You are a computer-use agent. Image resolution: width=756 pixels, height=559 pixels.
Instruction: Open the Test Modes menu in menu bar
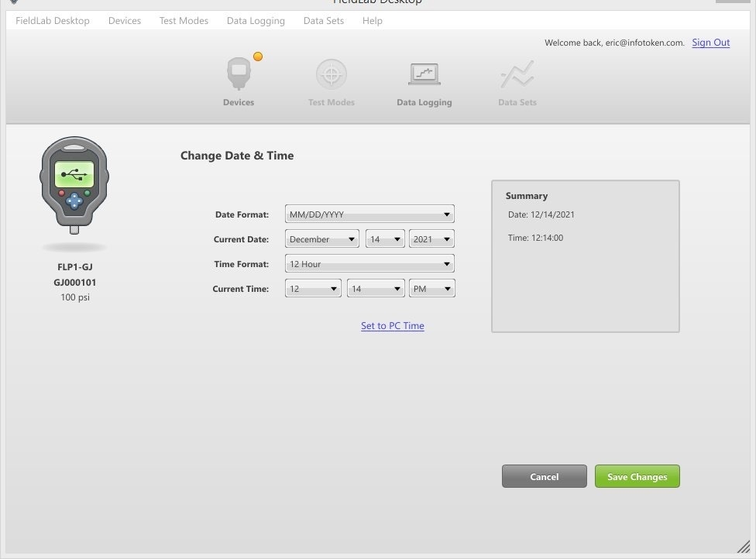pos(184,21)
